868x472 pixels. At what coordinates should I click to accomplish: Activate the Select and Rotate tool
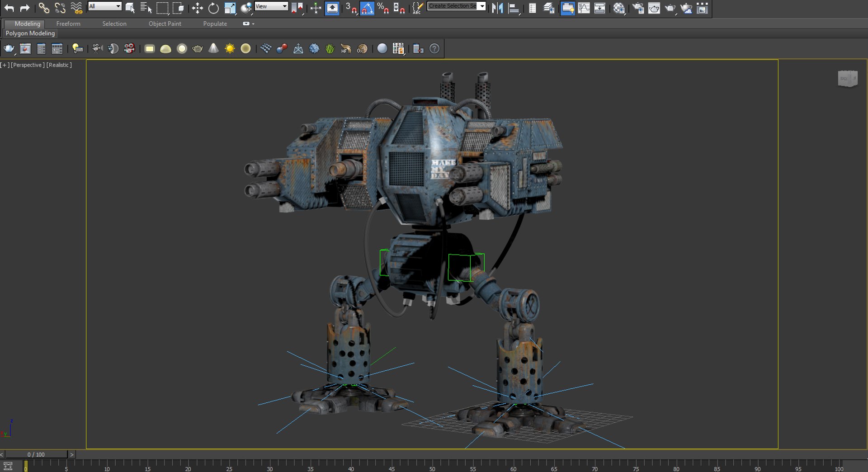click(x=213, y=8)
